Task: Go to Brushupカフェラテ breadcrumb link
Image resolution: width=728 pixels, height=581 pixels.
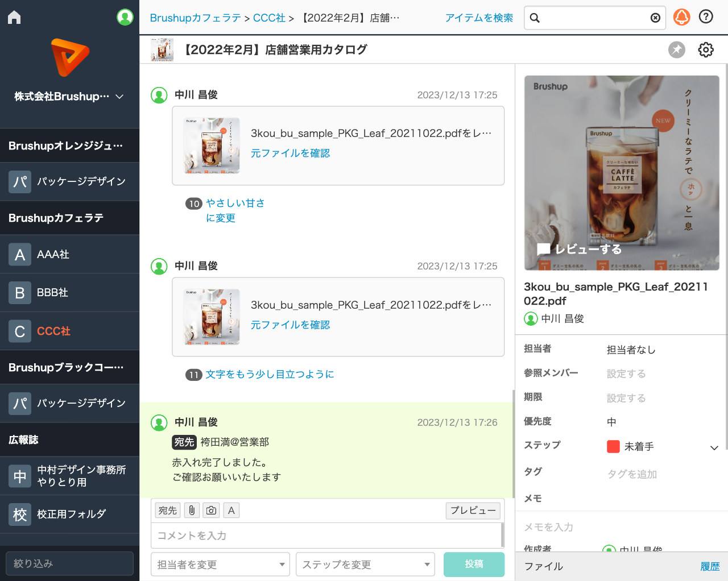Action: [x=196, y=18]
